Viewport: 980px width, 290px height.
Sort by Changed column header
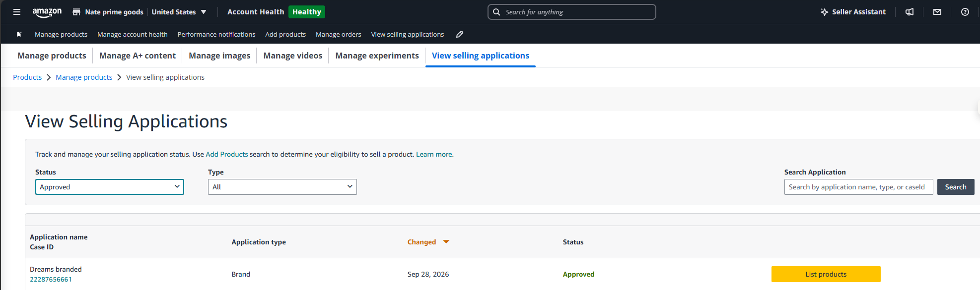tap(421, 242)
